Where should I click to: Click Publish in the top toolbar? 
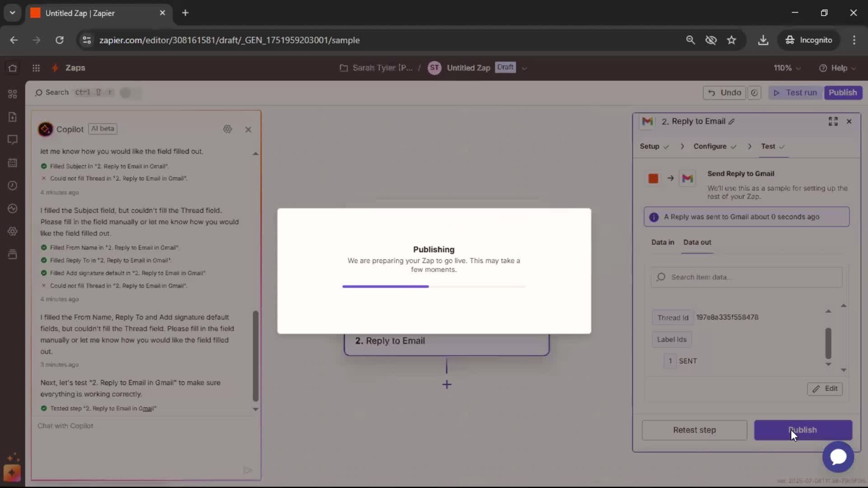coord(843,93)
